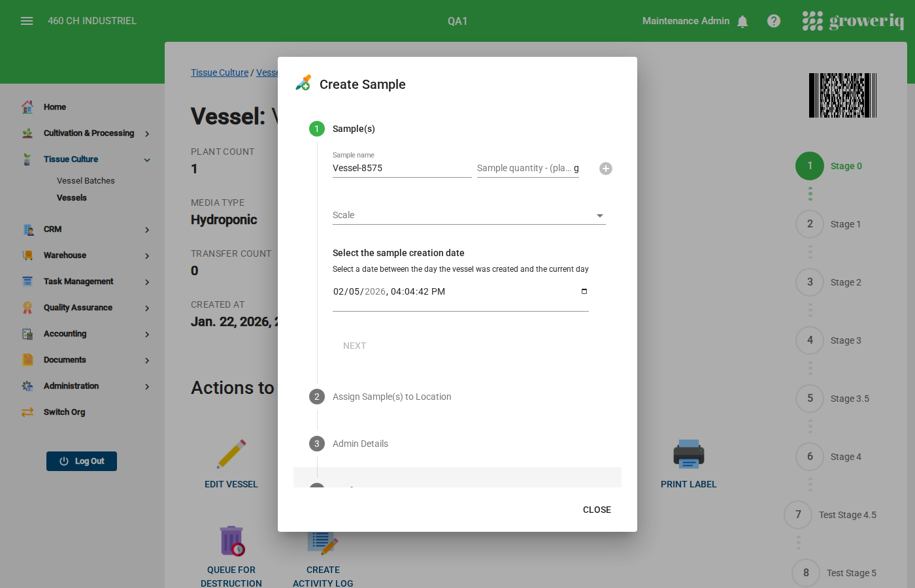Viewport: 915px width, 588px height.
Task: Open the hamburger navigation menu
Action: (x=27, y=21)
